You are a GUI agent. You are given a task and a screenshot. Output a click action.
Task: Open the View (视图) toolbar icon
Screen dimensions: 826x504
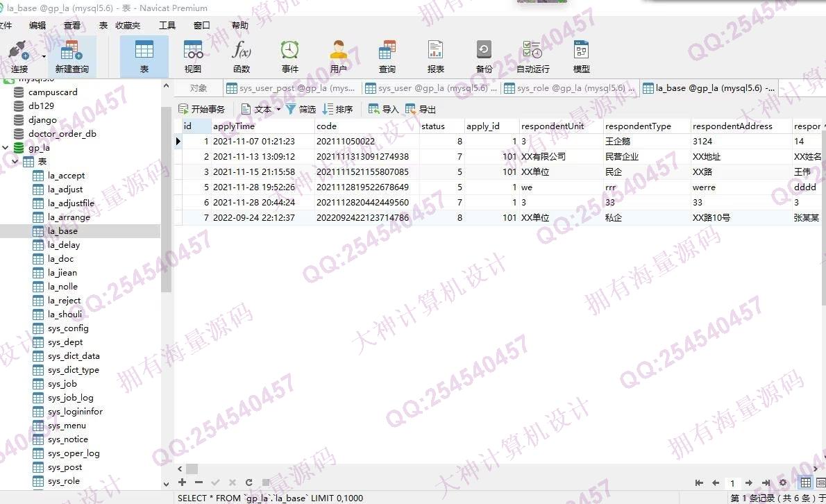click(x=193, y=56)
